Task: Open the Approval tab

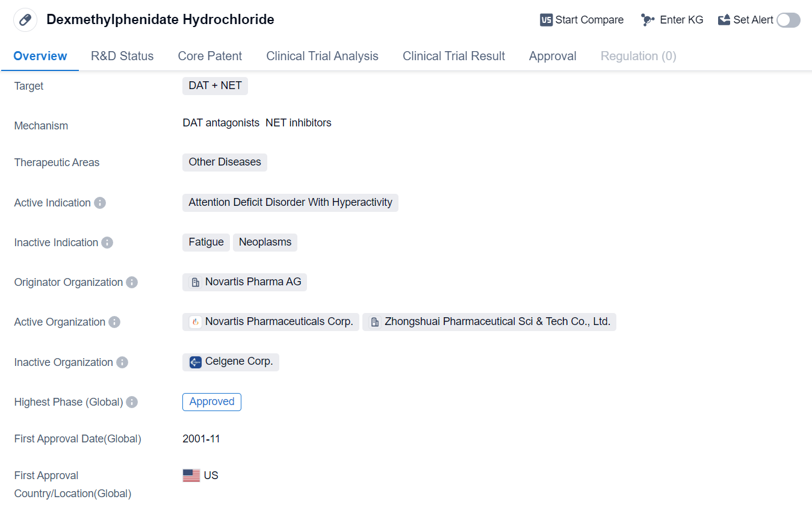Action: coord(553,56)
